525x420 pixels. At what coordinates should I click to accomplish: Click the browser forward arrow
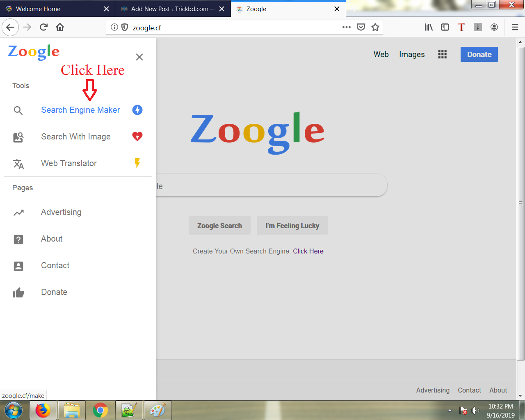tap(27, 27)
